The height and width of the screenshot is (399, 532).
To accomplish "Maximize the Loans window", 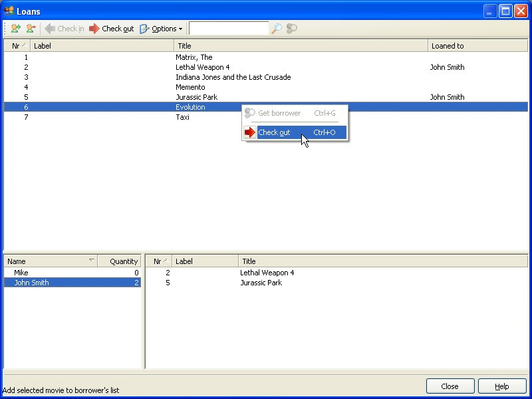I will [505, 11].
